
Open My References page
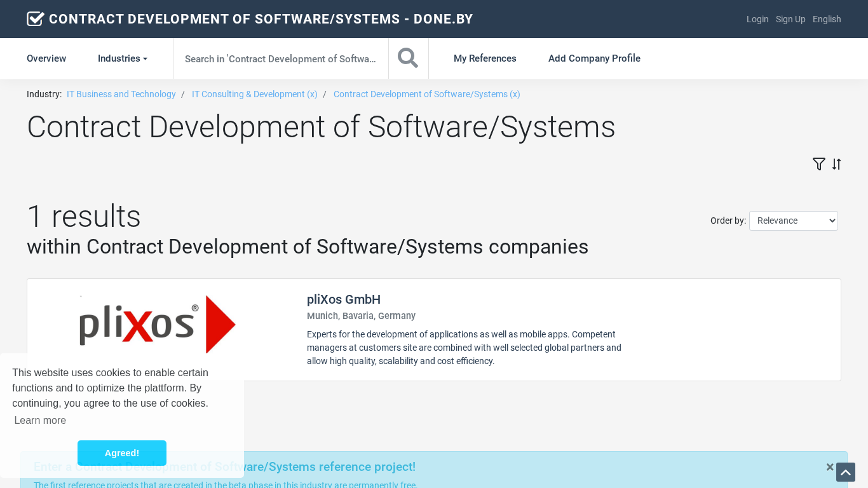coord(485,58)
